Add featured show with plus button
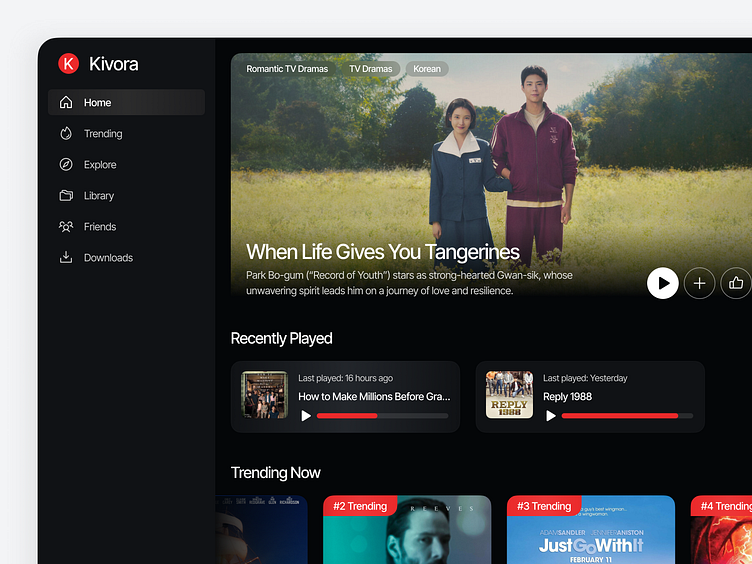Viewport: 752px width, 564px height. [x=699, y=283]
